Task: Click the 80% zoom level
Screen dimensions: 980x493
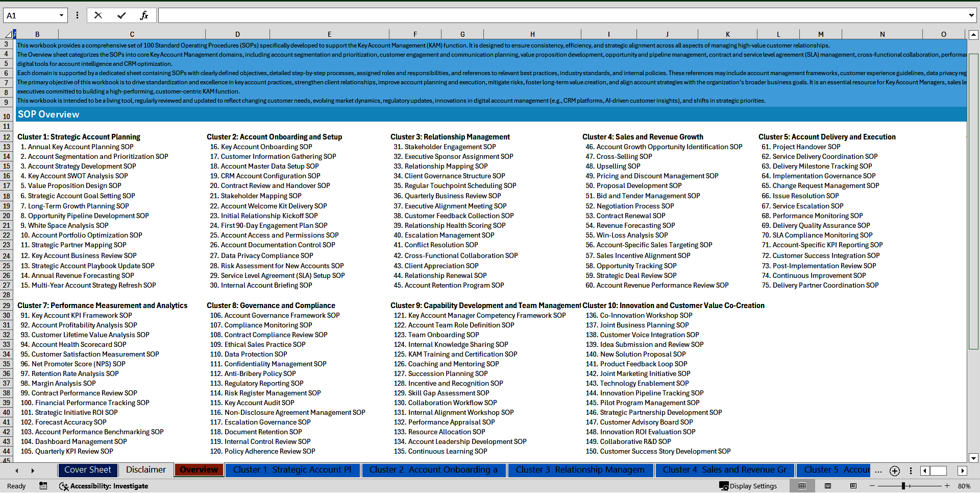Action: [x=964, y=486]
